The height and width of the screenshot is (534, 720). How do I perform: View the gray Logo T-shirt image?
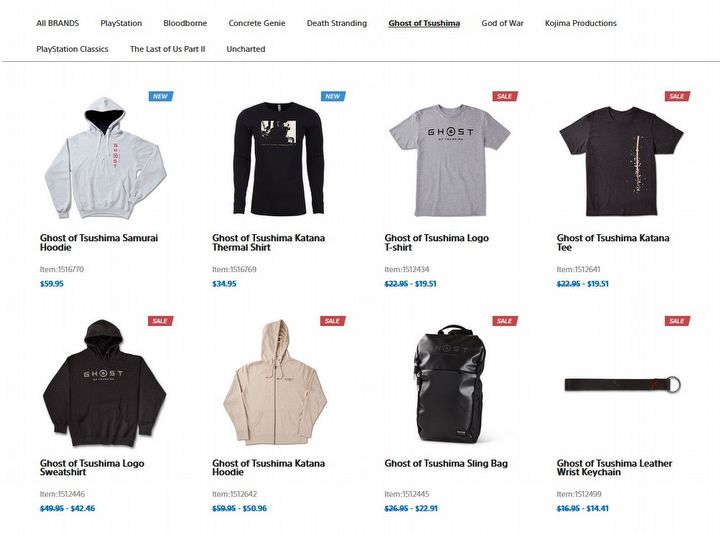point(450,160)
